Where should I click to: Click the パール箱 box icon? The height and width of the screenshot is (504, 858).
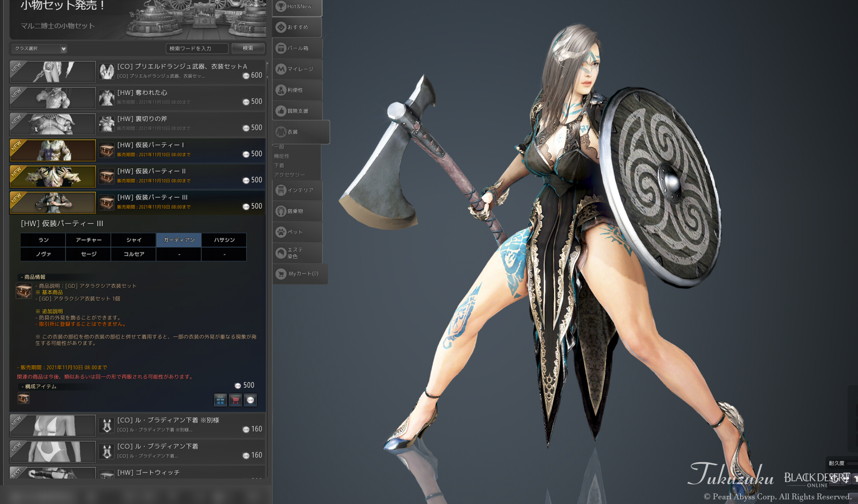281,48
